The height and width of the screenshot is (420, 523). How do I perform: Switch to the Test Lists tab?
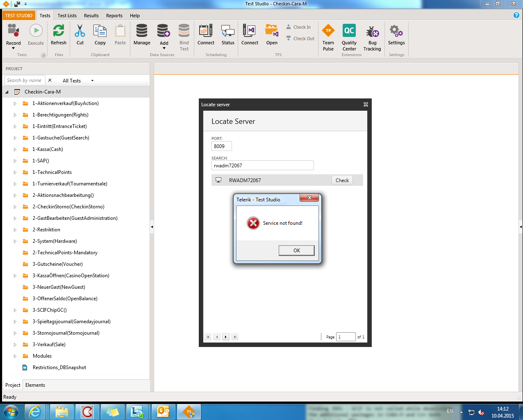click(67, 16)
